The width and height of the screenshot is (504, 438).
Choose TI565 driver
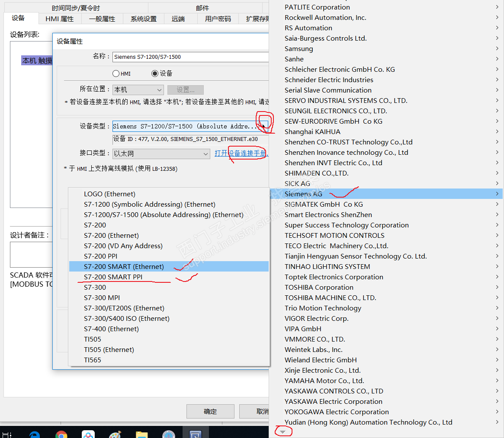click(169, 360)
